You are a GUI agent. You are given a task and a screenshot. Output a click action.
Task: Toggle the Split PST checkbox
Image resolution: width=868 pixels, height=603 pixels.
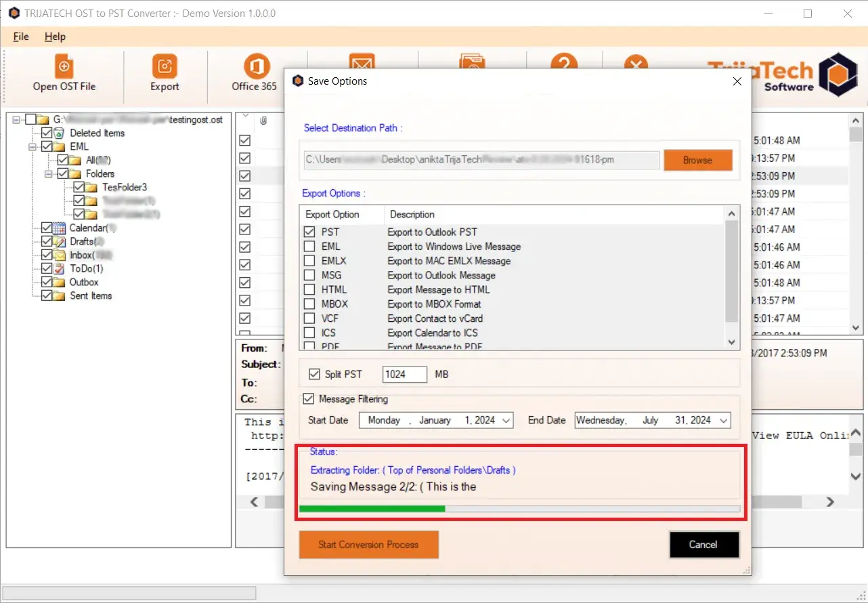point(314,374)
